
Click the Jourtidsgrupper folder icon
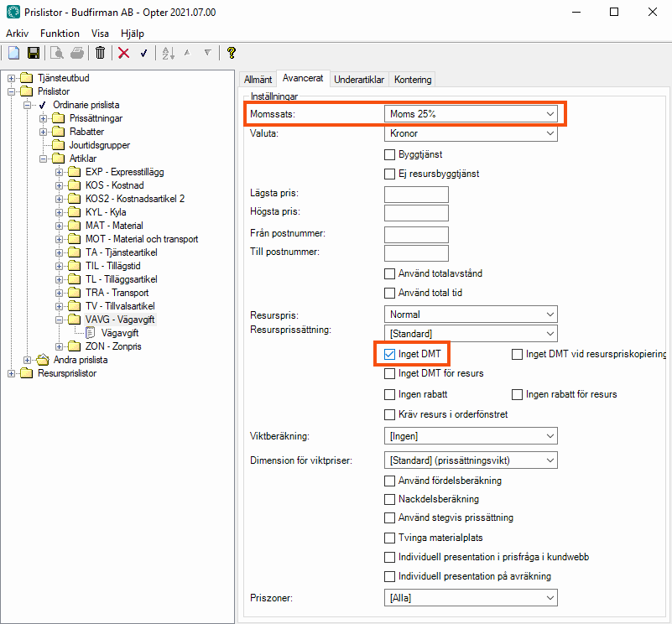pyautogui.click(x=58, y=145)
